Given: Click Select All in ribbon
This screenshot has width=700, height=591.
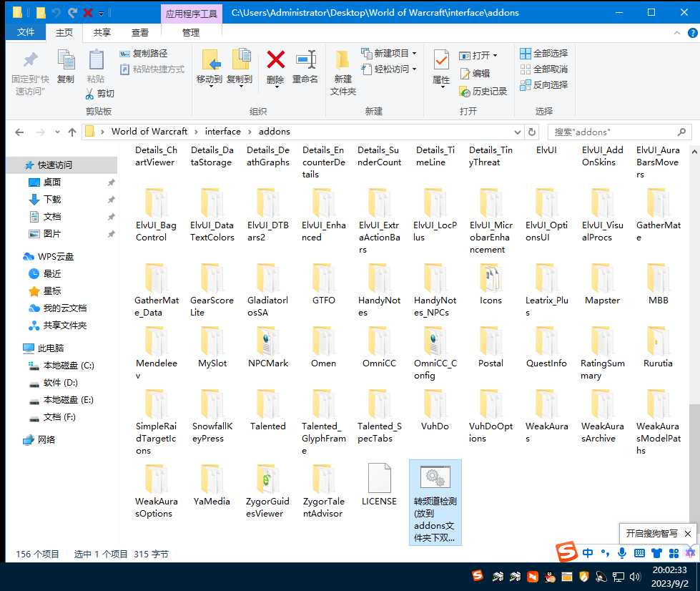Looking at the screenshot, I should click(543, 54).
